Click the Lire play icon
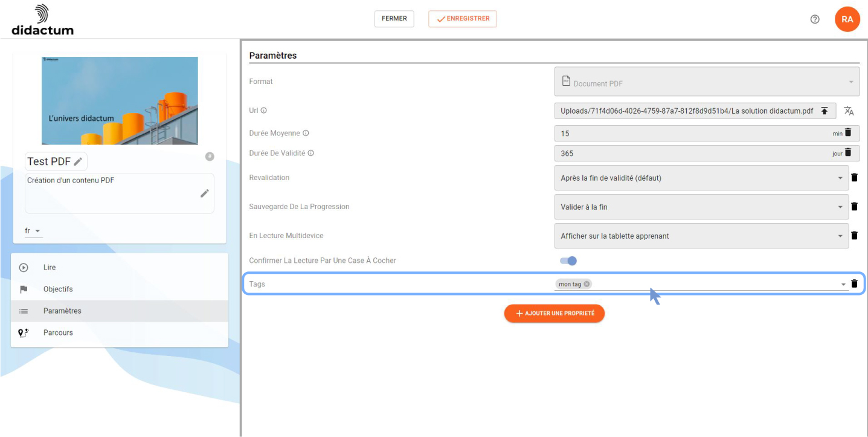 [x=24, y=268]
